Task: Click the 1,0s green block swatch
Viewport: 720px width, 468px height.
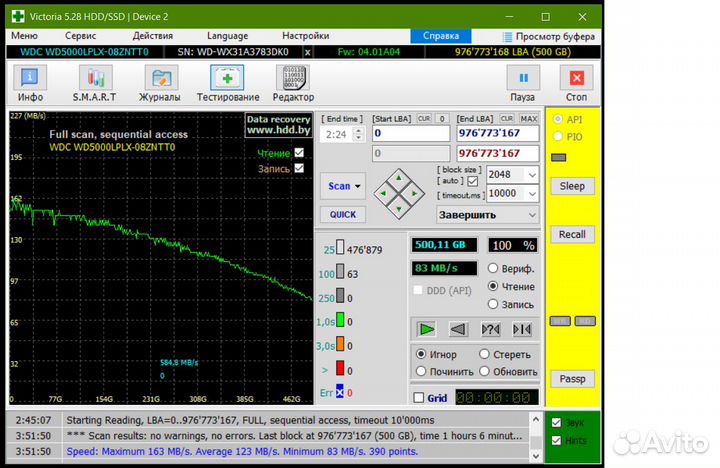Action: tap(340, 319)
